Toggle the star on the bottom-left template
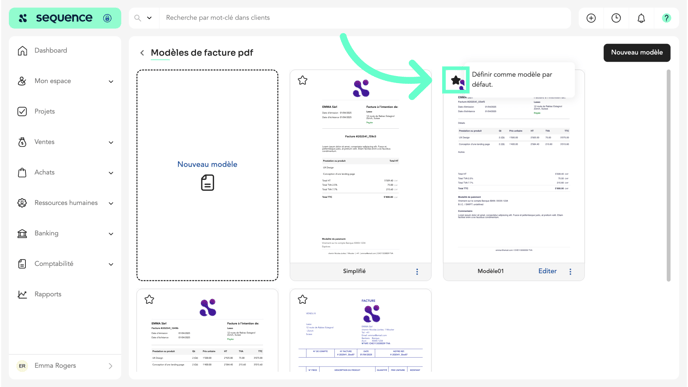688x387 pixels. coord(149,300)
